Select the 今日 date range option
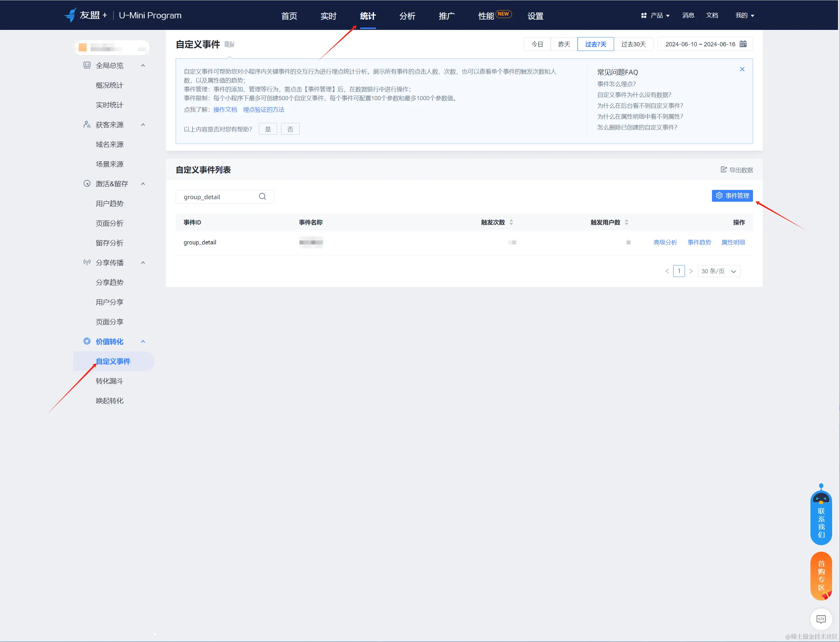 tap(537, 44)
